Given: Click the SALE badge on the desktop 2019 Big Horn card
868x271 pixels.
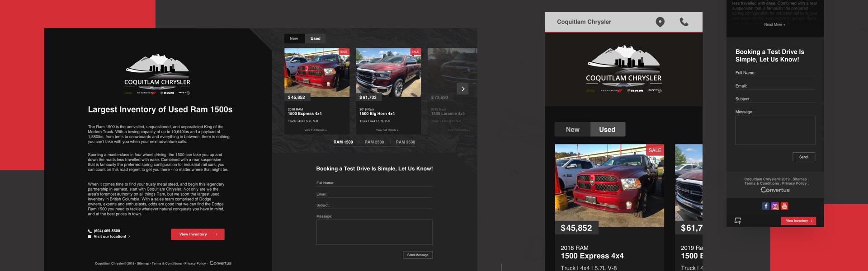Looking at the screenshot, I should tap(415, 52).
